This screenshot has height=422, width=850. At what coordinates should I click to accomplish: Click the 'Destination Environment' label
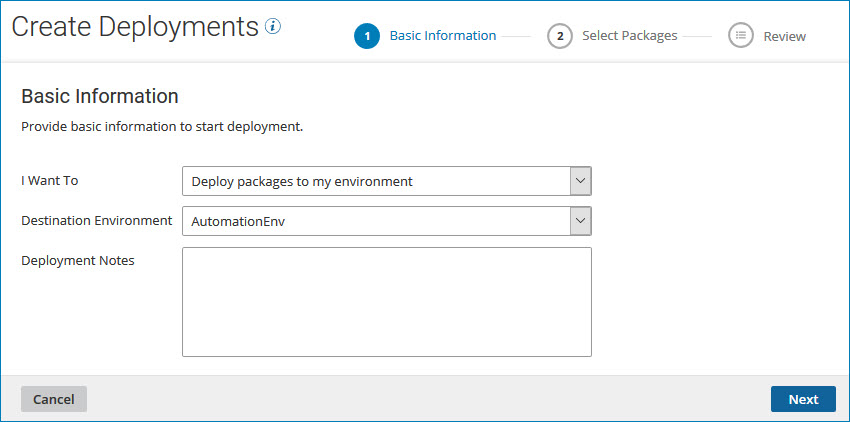tap(97, 221)
